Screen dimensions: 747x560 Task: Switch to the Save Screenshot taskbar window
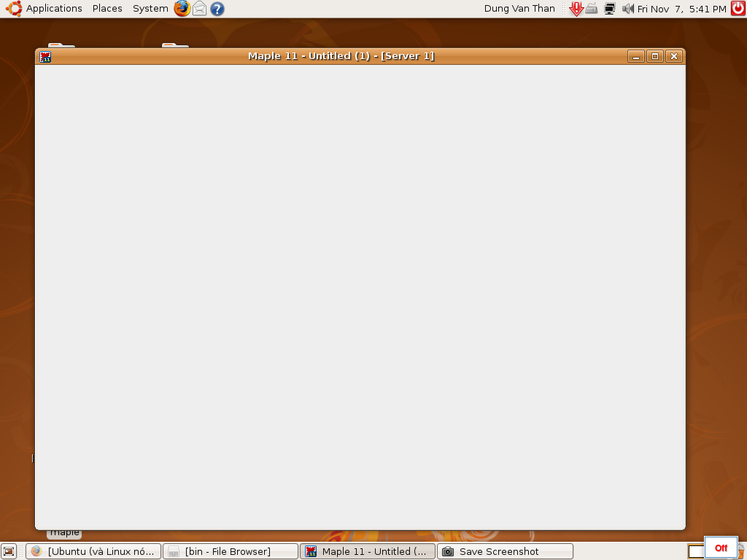(x=505, y=551)
